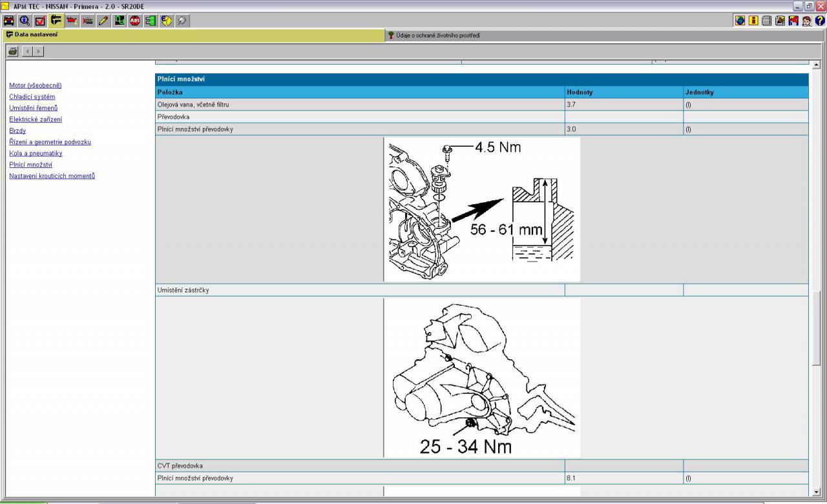Open Nastavení krouticích momentů link

click(52, 176)
